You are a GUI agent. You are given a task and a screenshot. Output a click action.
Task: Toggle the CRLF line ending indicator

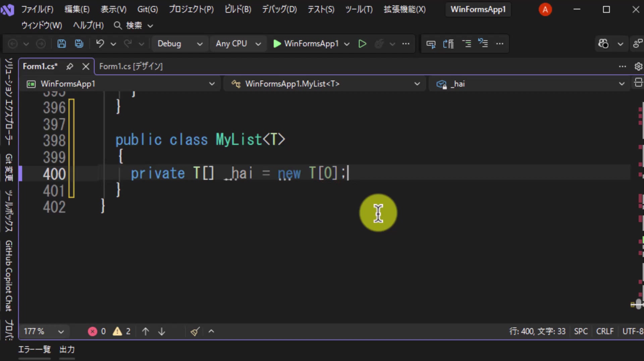[x=605, y=331]
